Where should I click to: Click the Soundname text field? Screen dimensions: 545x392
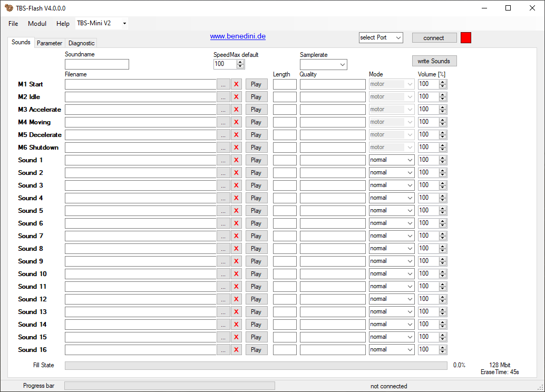(96, 64)
